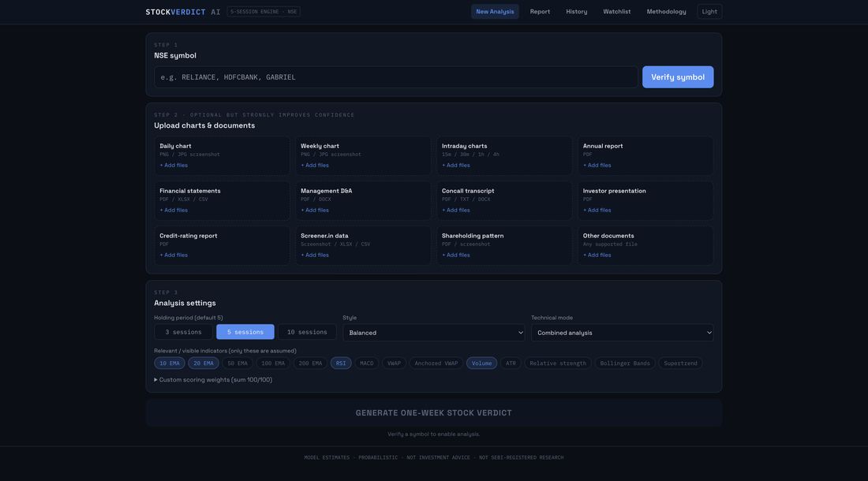The height and width of the screenshot is (481, 868).
Task: Open the Methodology tab
Action: pos(666,12)
